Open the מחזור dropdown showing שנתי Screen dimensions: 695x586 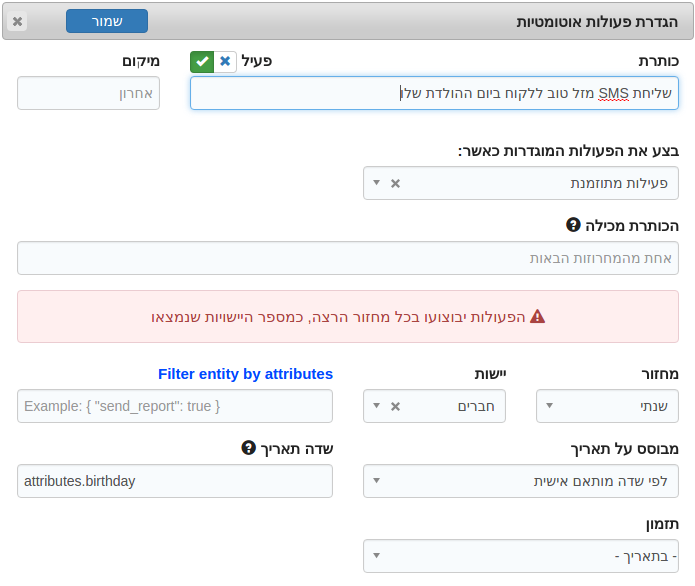tap(607, 406)
